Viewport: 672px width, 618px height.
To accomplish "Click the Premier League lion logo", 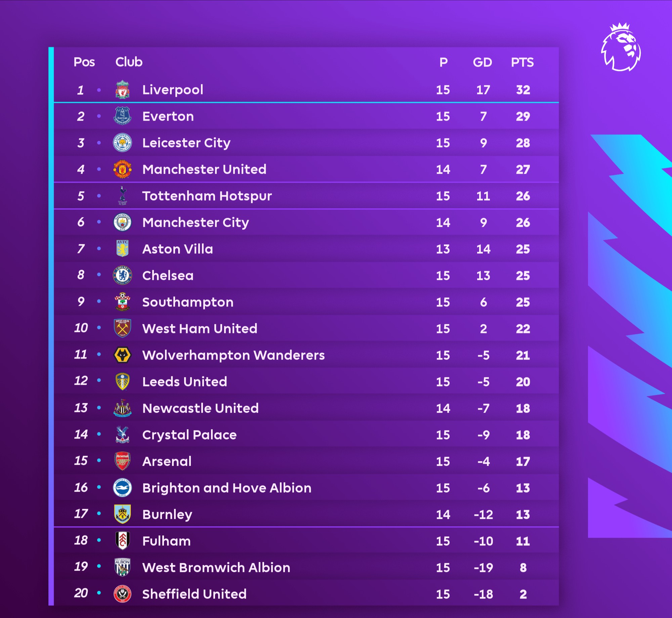I will click(x=621, y=47).
